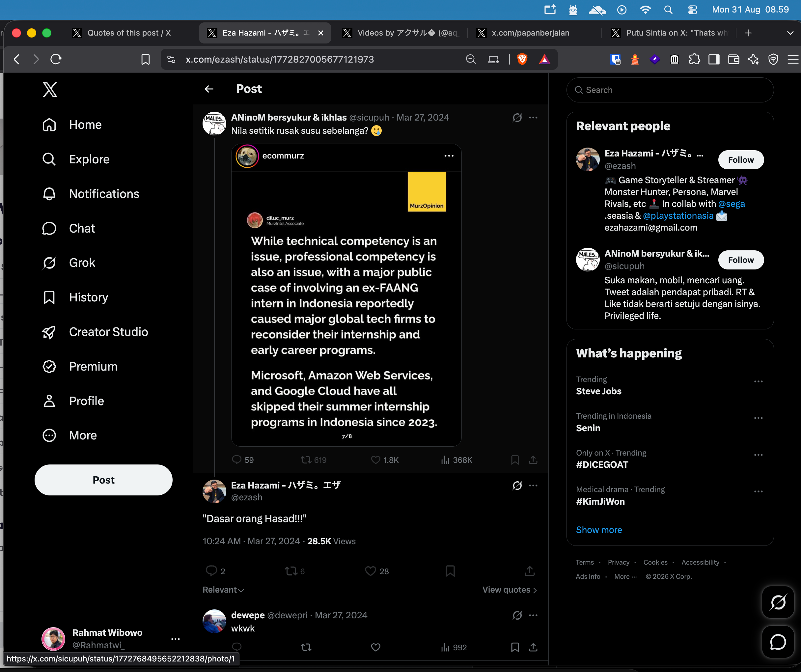Open the X logo home icon
Screen dimensions: 801x672
[50, 90]
